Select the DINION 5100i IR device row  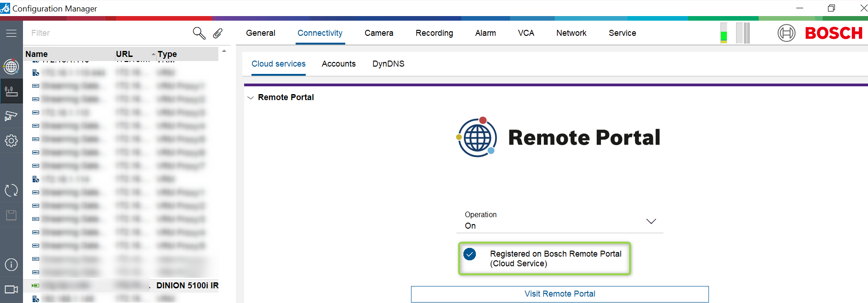coord(121,286)
